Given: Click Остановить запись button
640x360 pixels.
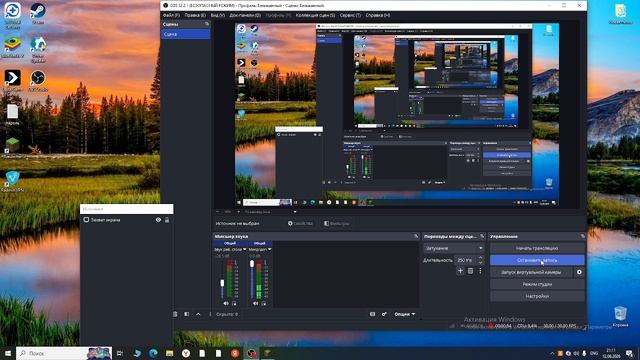Looking at the screenshot, I should 537,260.
